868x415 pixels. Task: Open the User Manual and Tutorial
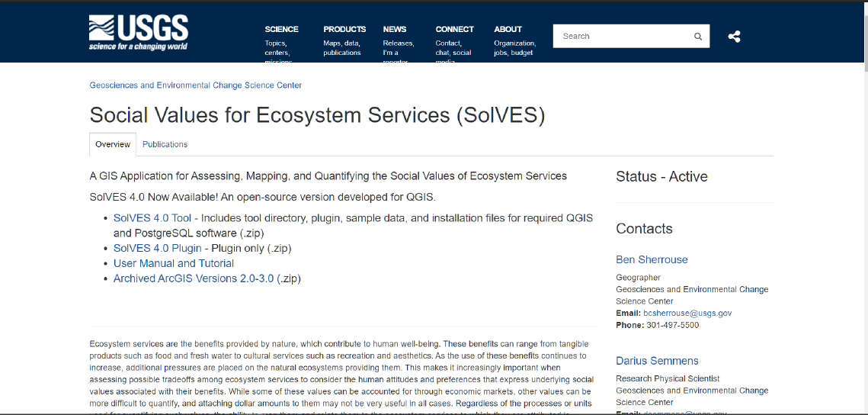pyautogui.click(x=174, y=263)
